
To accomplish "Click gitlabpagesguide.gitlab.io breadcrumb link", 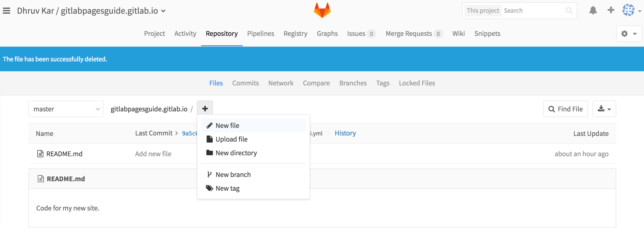I will pos(149,109).
